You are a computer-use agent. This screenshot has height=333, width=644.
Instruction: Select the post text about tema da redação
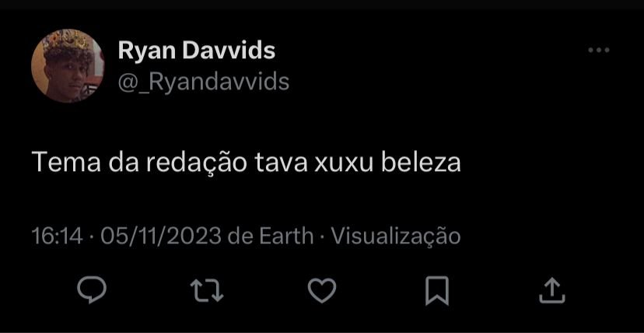click(246, 163)
